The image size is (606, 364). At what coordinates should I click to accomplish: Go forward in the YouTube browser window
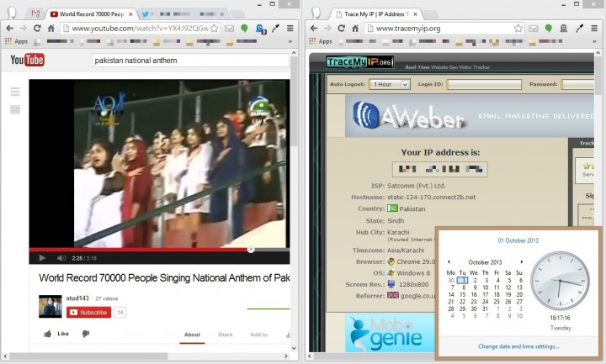24,29
